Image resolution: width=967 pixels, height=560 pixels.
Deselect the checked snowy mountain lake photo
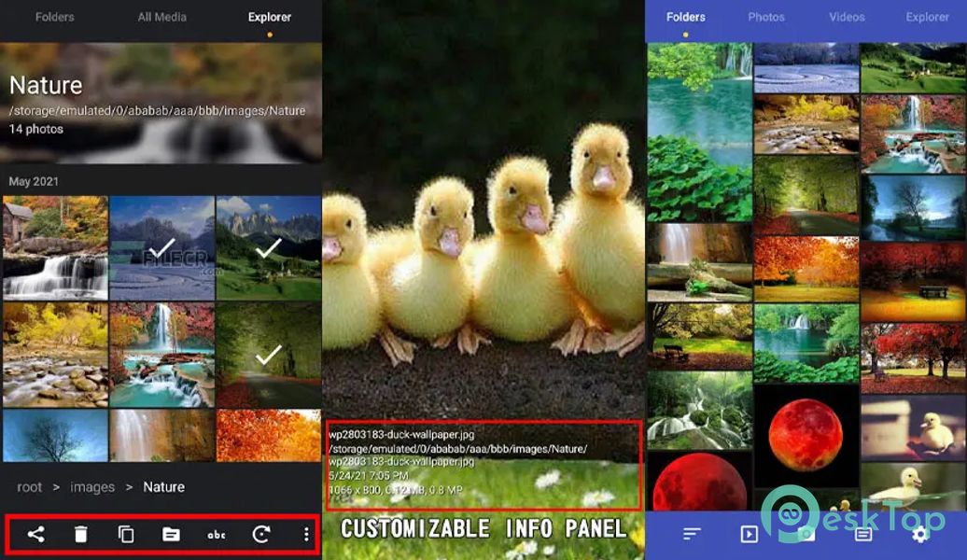(161, 248)
